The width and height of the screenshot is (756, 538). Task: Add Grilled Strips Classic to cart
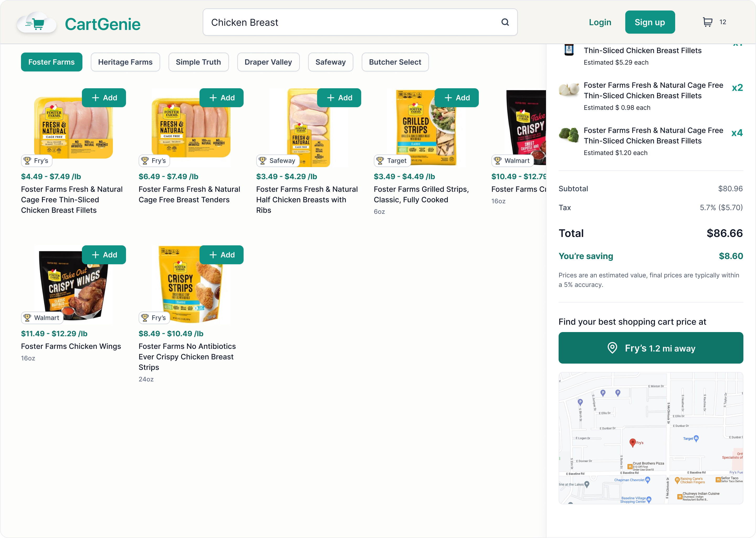pyautogui.click(x=456, y=98)
